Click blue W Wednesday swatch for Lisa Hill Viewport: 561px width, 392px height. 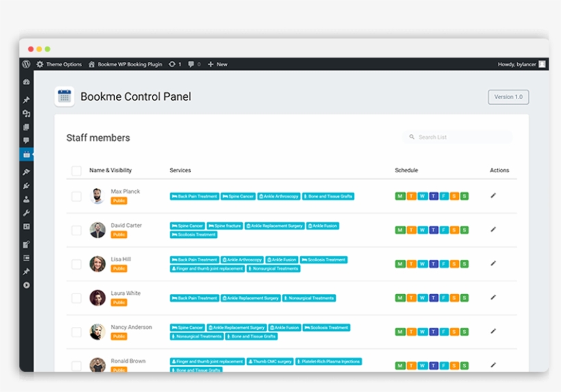point(423,264)
